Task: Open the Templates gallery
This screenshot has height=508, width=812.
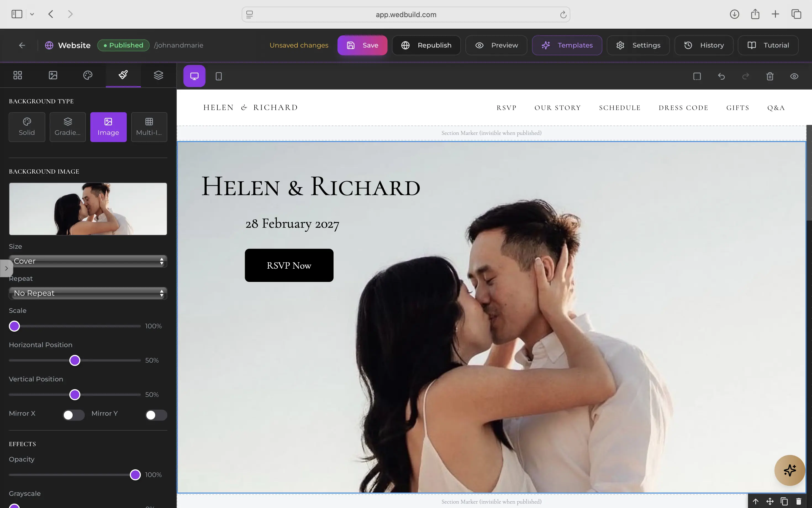Action: coord(567,45)
